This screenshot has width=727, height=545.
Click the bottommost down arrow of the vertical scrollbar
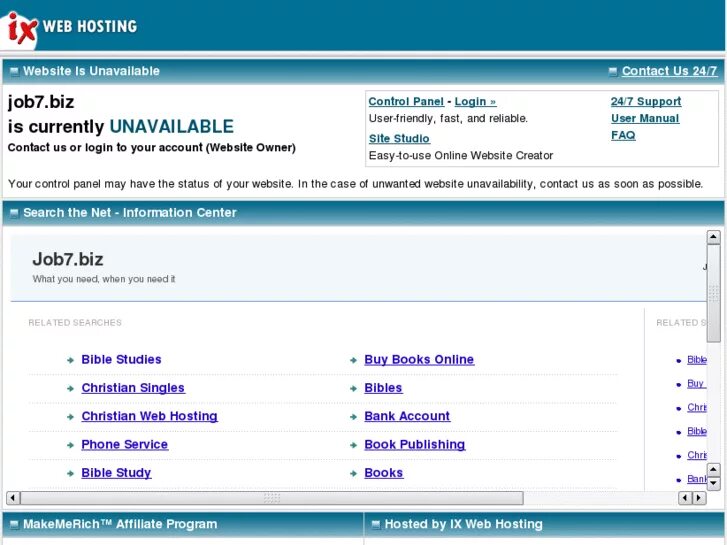(713, 483)
